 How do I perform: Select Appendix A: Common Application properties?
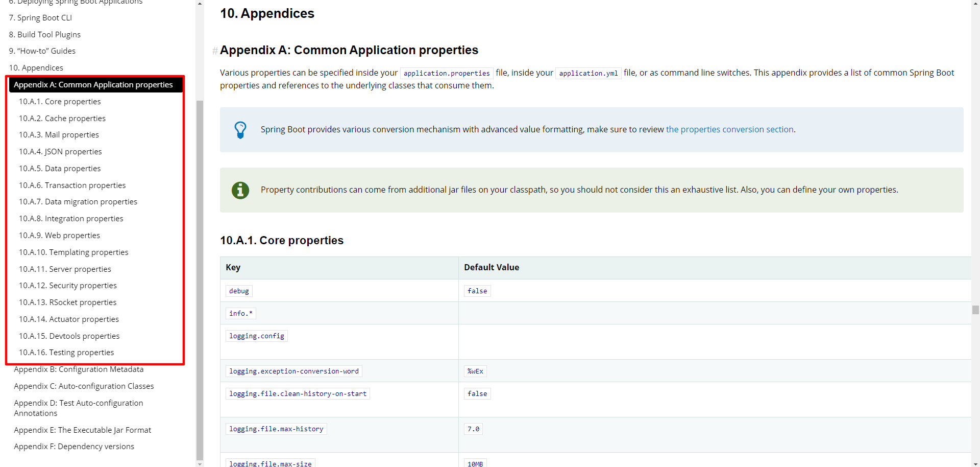93,85
